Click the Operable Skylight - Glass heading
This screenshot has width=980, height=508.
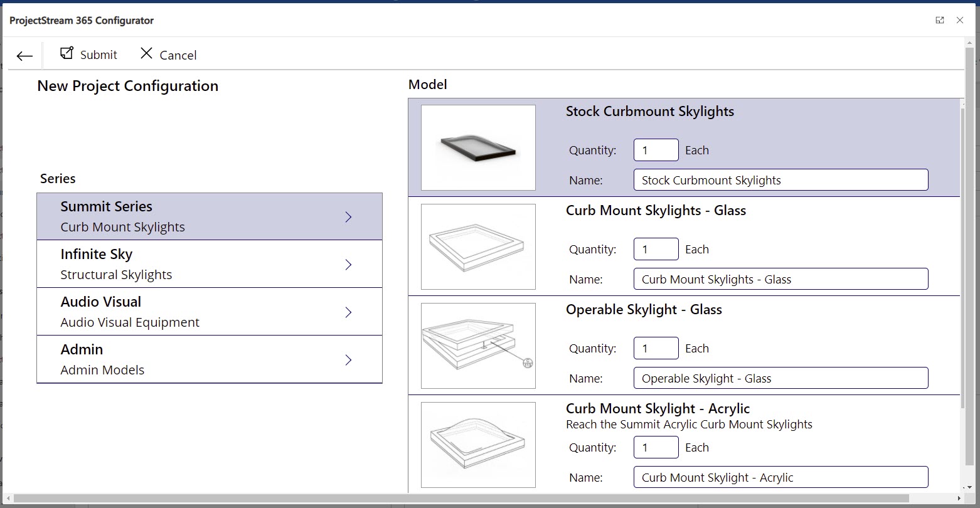point(644,310)
